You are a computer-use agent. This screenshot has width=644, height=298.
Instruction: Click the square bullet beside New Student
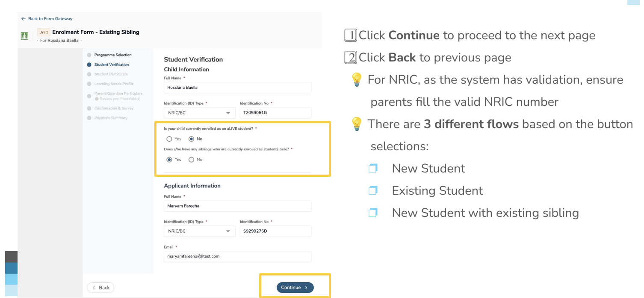click(x=373, y=168)
